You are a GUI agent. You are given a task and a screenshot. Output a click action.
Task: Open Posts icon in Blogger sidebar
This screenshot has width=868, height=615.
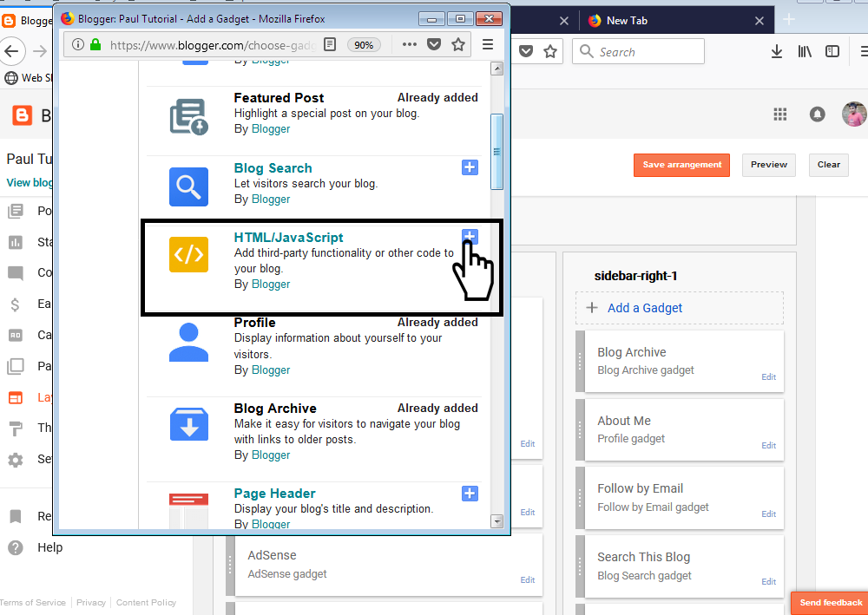tap(16, 211)
